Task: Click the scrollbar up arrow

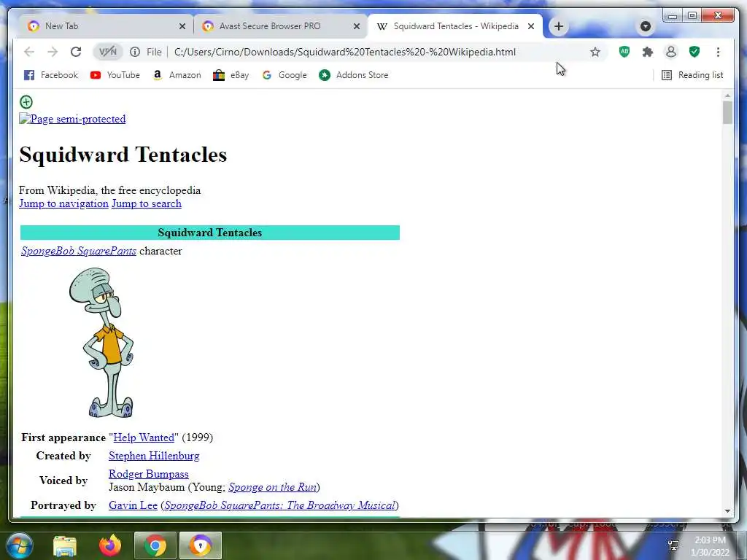Action: point(727,96)
